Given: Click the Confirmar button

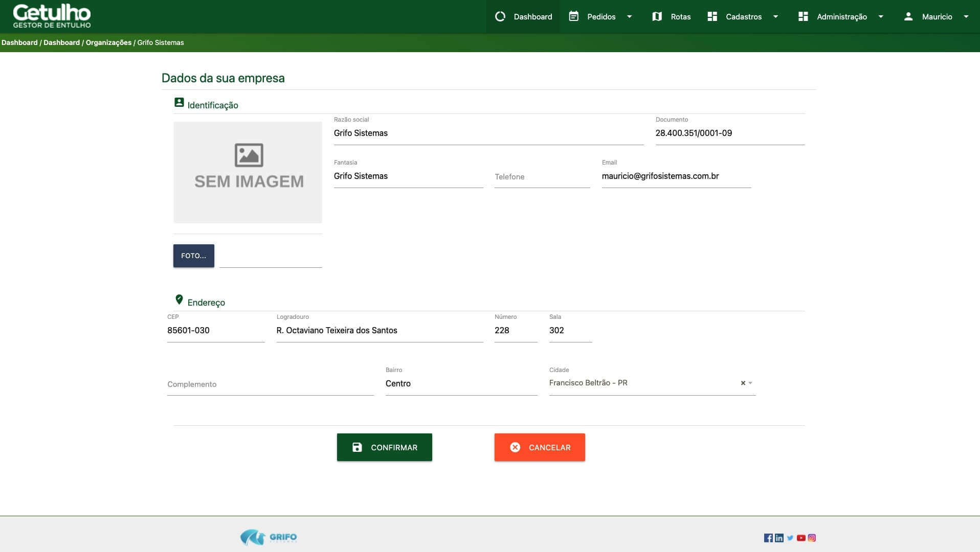Looking at the screenshot, I should [385, 447].
